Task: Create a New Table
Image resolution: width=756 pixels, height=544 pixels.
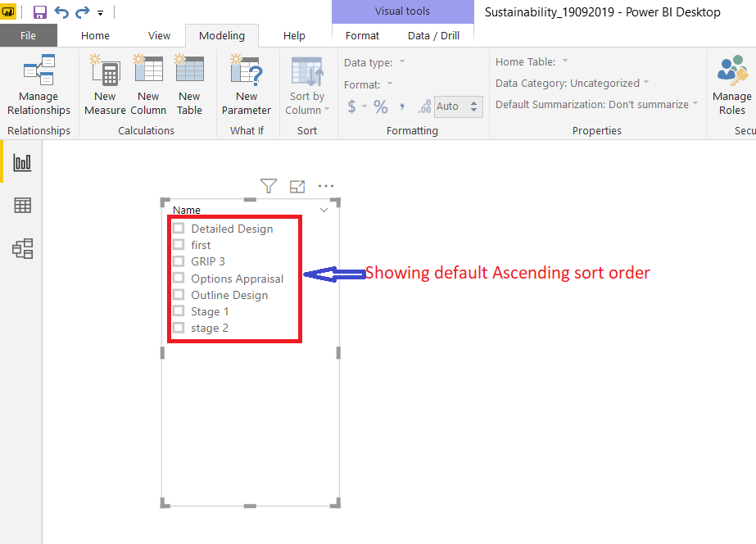Action: coord(189,85)
